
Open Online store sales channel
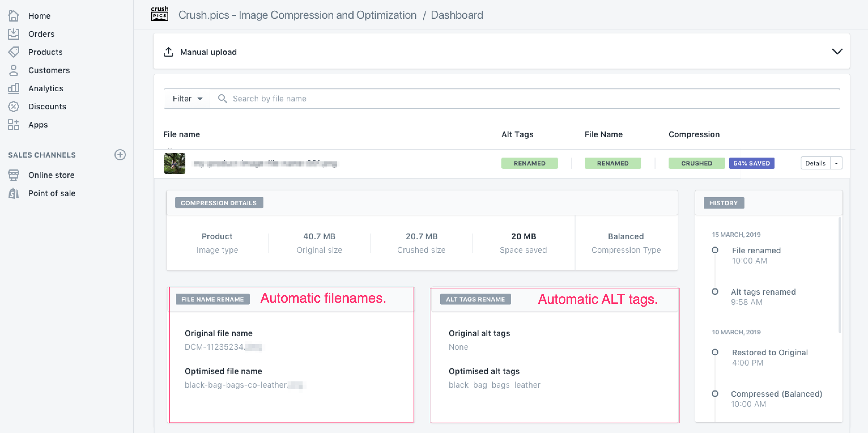tap(51, 175)
